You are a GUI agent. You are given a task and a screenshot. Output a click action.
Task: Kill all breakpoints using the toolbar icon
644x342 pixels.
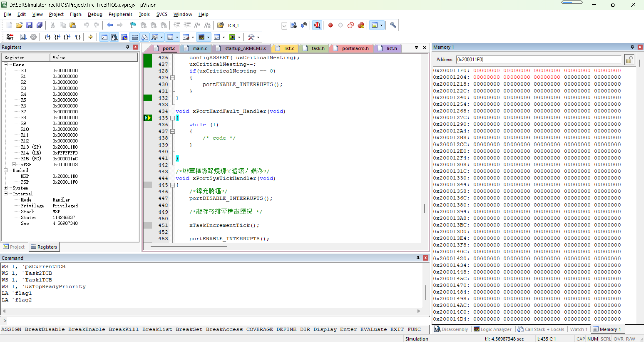361,25
